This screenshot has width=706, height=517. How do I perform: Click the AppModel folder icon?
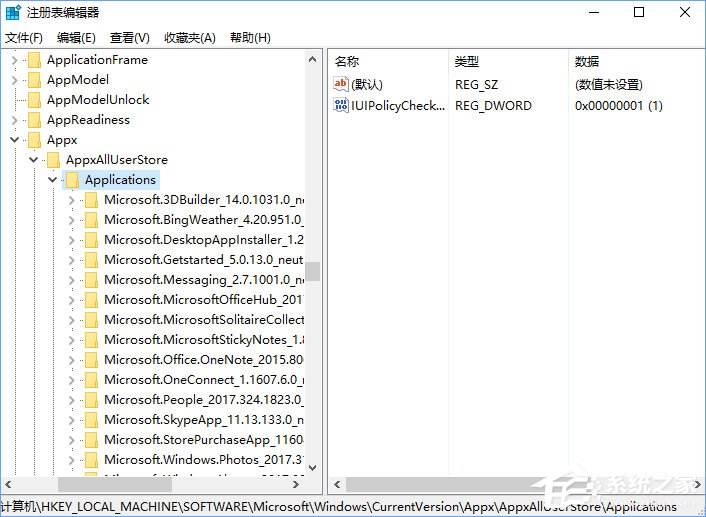(x=34, y=80)
